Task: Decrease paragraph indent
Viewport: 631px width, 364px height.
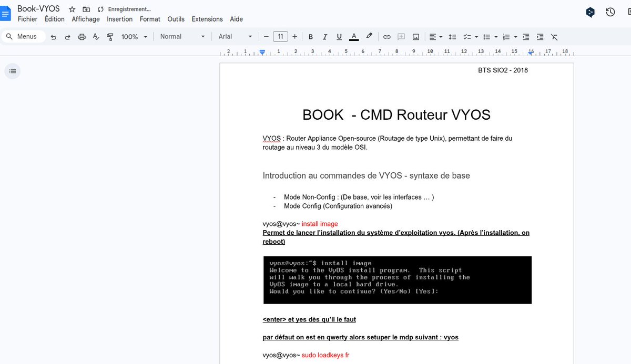Action: (526, 37)
